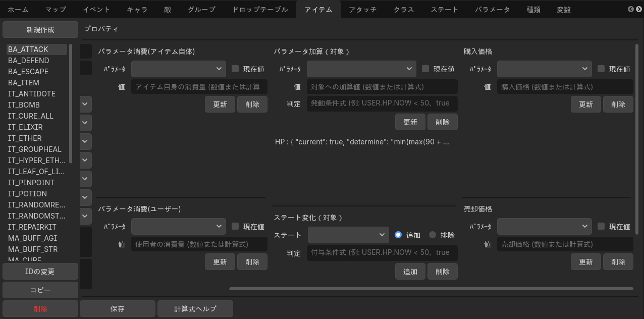The width and height of the screenshot is (644, 319).
Task: Select IT_POTION in the item list
Action: [x=36, y=194]
